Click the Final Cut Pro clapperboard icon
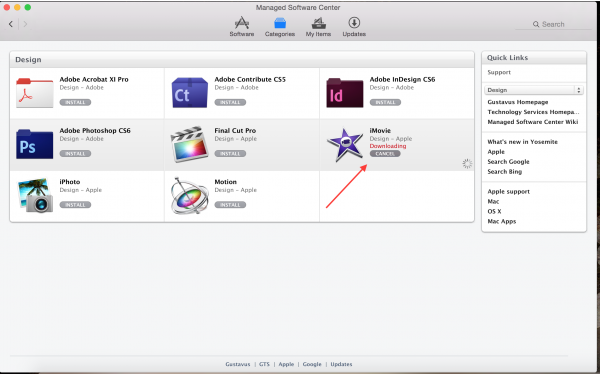Viewport: 600px width, 374px height. click(189, 144)
